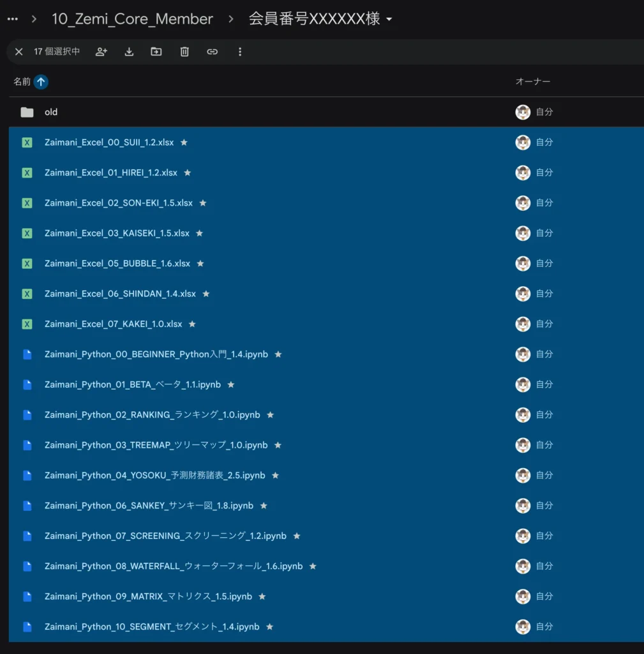Open the old folder
Image resolution: width=644 pixels, height=654 pixels.
tap(51, 112)
